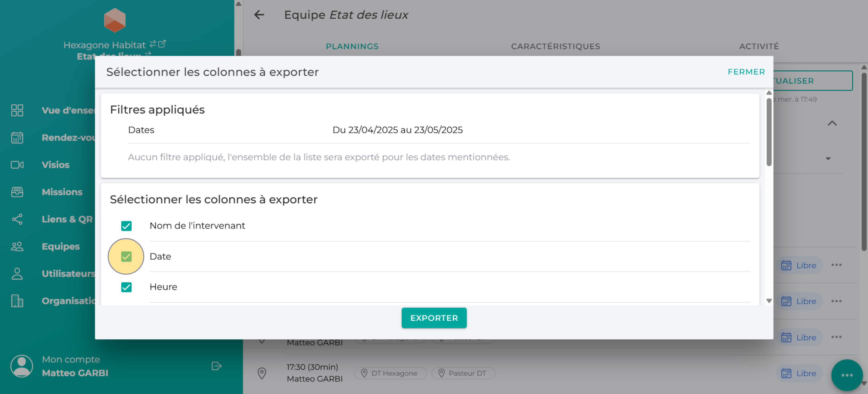Viewport: 868px width, 394px height.
Task: Switch to the Caractéristiques tab
Action: 555,46
